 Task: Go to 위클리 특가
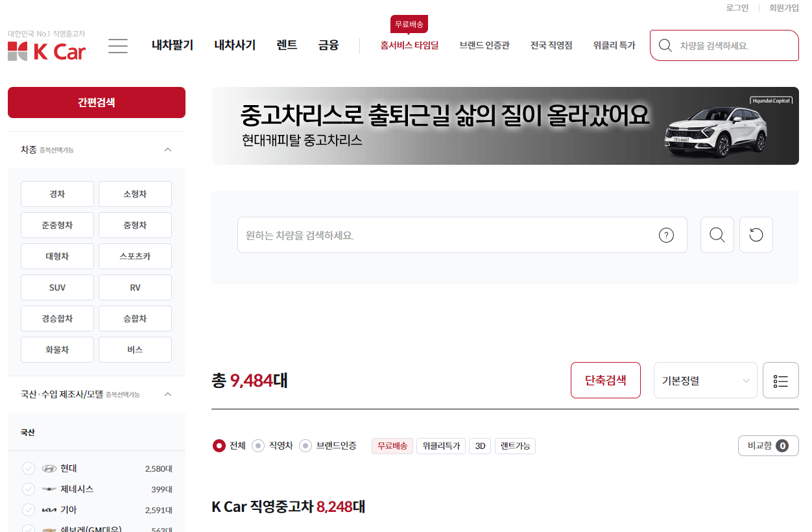click(x=614, y=45)
